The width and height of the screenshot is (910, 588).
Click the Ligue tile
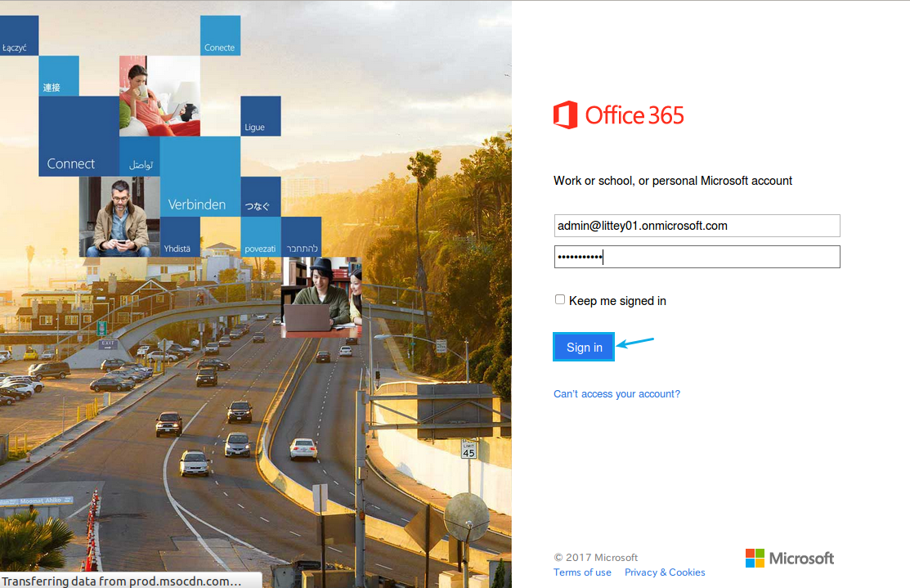261,116
